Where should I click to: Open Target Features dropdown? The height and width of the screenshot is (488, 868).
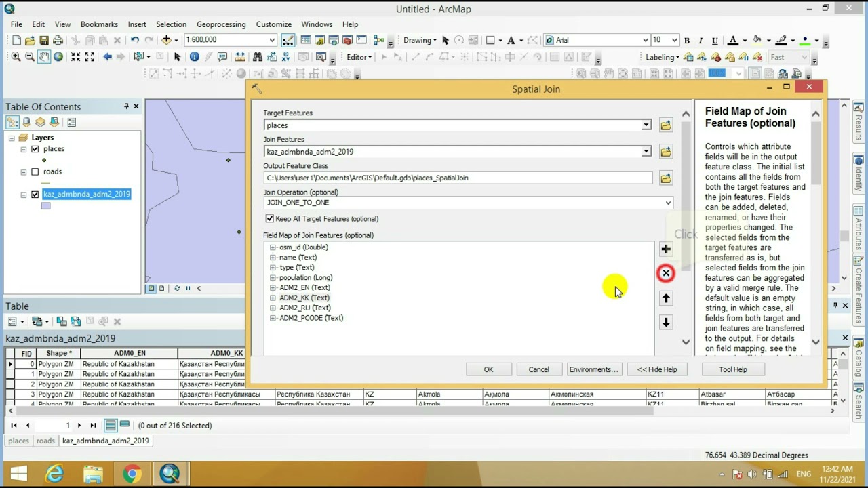pos(646,125)
